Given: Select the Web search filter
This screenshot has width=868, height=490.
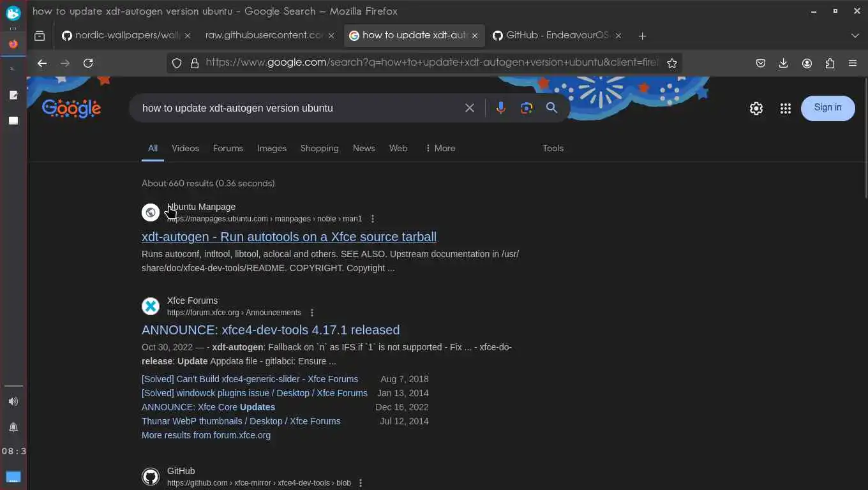Looking at the screenshot, I should click(x=398, y=148).
